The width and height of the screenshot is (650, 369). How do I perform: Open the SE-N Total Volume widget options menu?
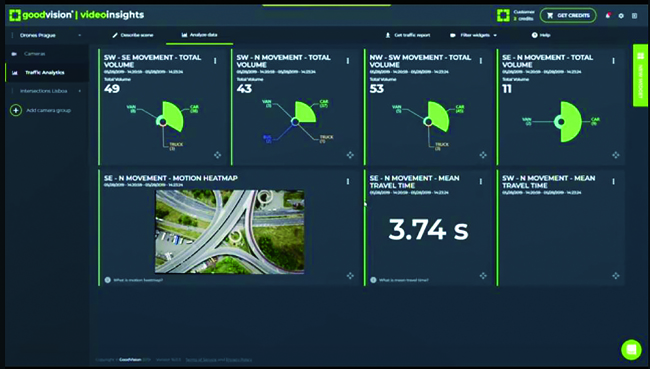[x=614, y=61]
